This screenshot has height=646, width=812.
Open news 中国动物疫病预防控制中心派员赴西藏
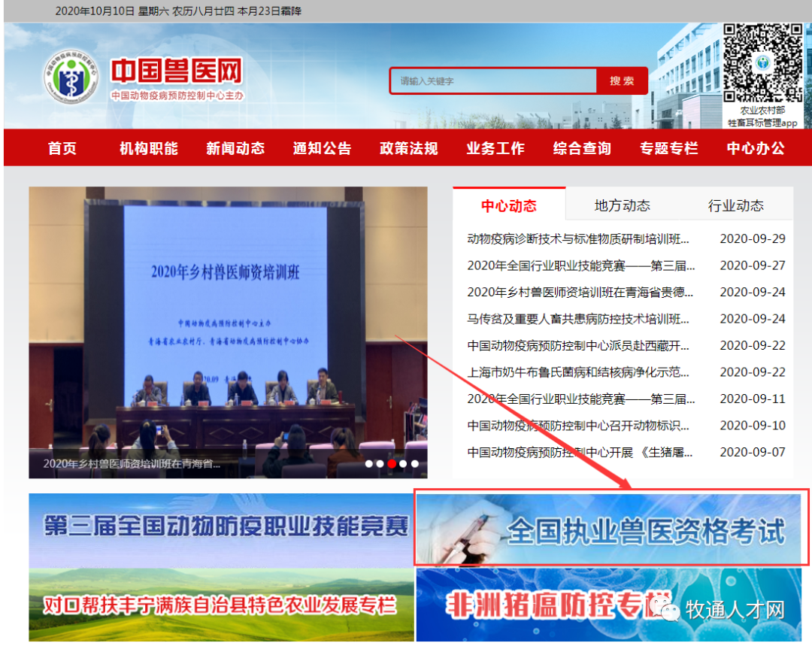point(578,345)
